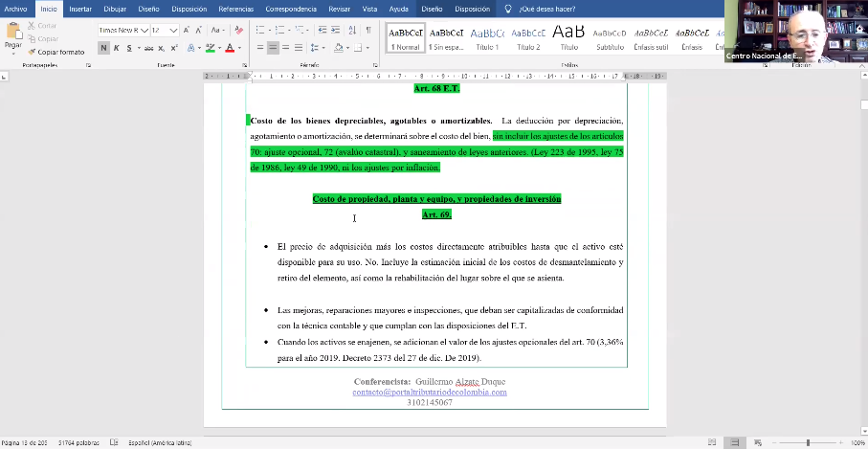This screenshot has height=450, width=868.
Task: Open the Ayuda tab
Action: [x=398, y=9]
